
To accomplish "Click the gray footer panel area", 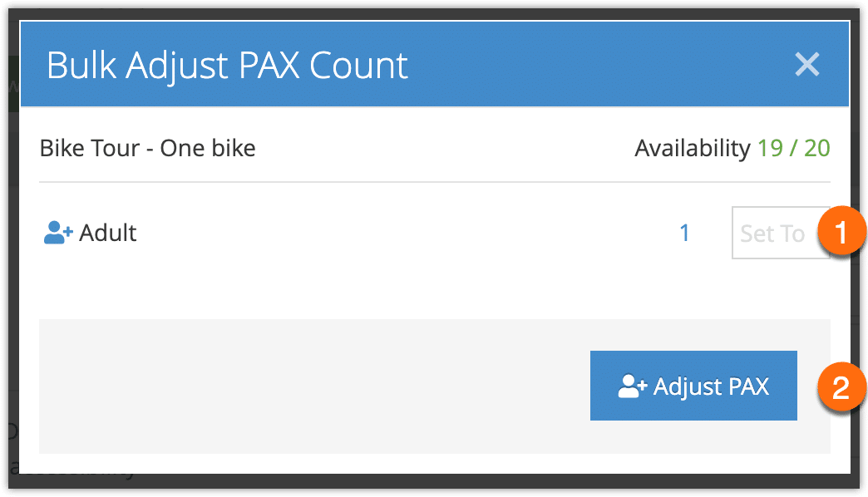I will pyautogui.click(x=310, y=386).
